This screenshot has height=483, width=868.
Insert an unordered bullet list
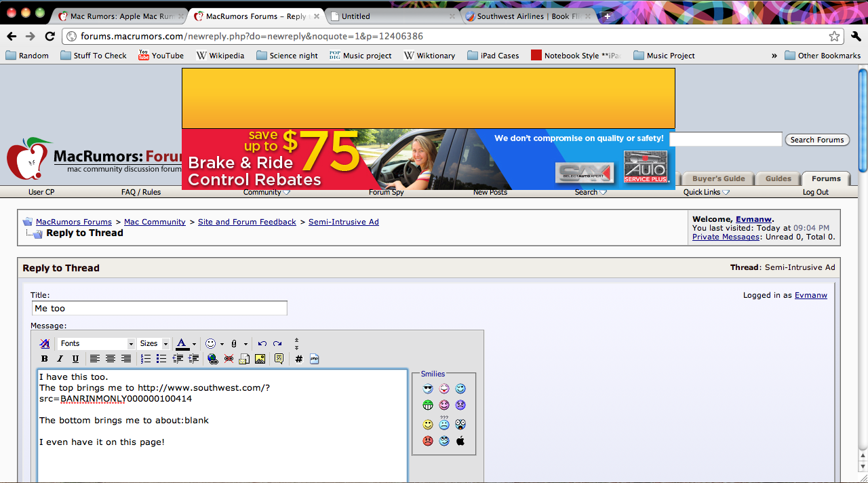pyautogui.click(x=161, y=359)
